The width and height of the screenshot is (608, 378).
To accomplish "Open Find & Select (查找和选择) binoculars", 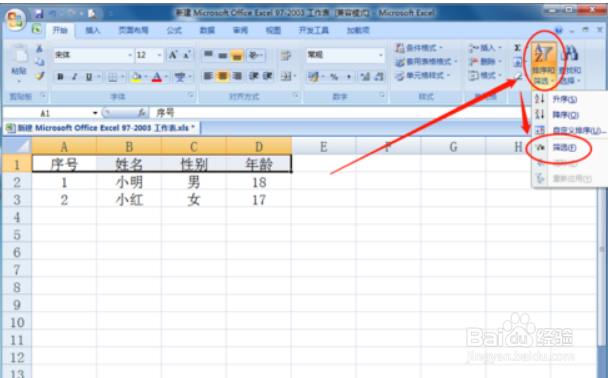I will tap(570, 64).
